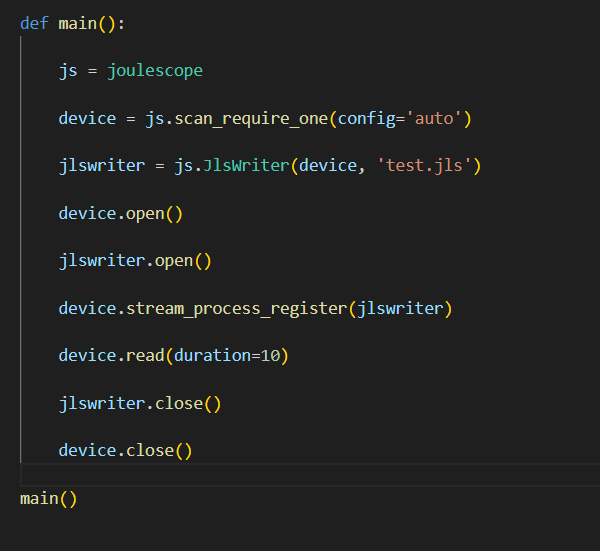Viewport: 600px width, 551px height.
Task: Click the 'jlswriter.open()' line
Action: tap(135, 261)
